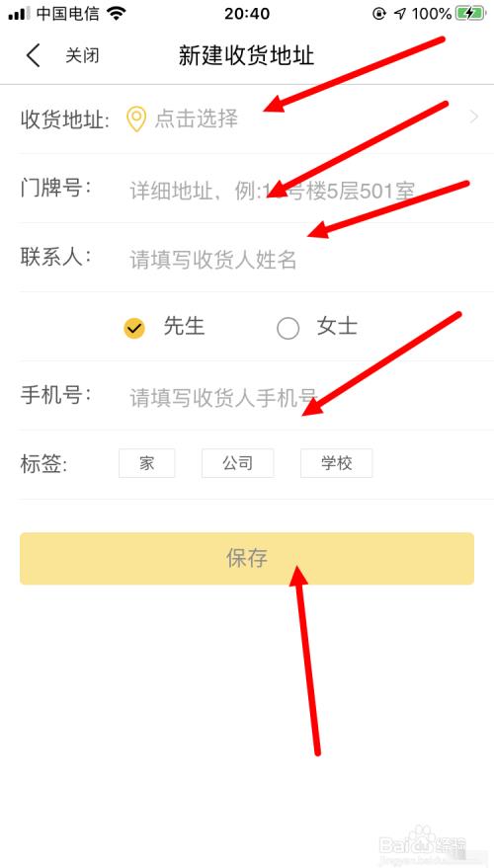Tap the cellular signal bars icon

(19, 14)
